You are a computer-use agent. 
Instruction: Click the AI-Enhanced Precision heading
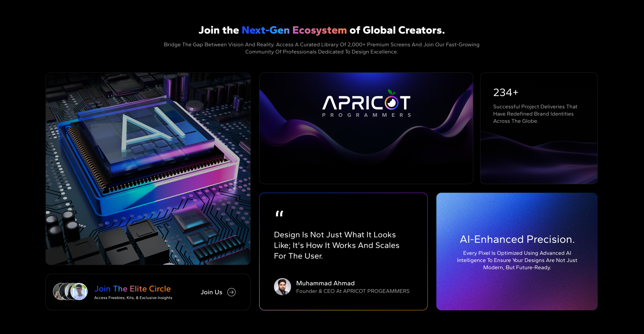pyautogui.click(x=517, y=239)
